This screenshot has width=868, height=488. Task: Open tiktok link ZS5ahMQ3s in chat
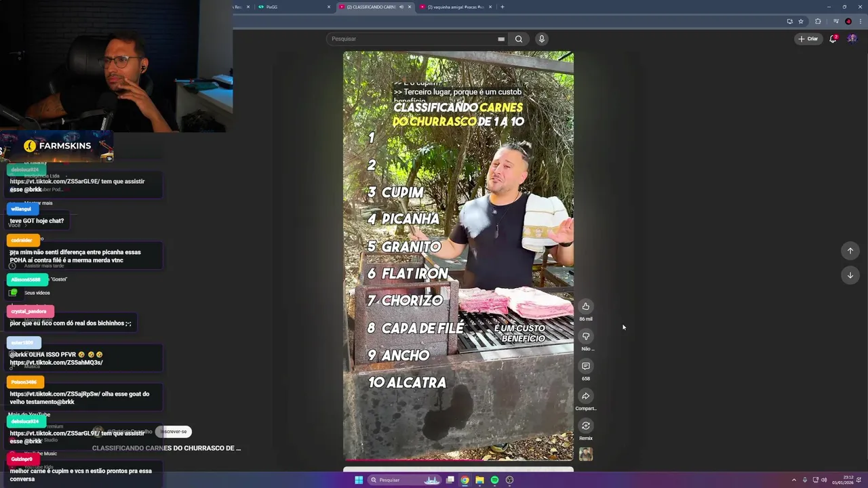[56, 363]
